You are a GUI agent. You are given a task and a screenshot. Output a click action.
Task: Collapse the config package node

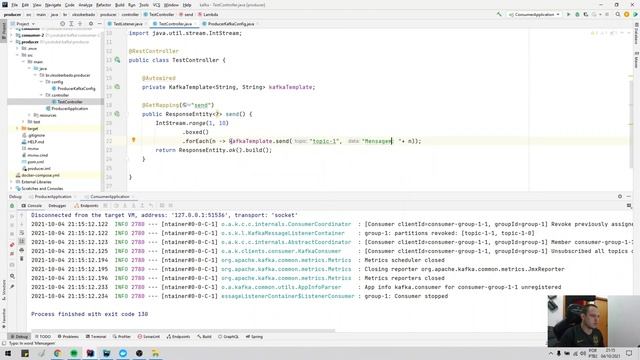[x=41, y=82]
